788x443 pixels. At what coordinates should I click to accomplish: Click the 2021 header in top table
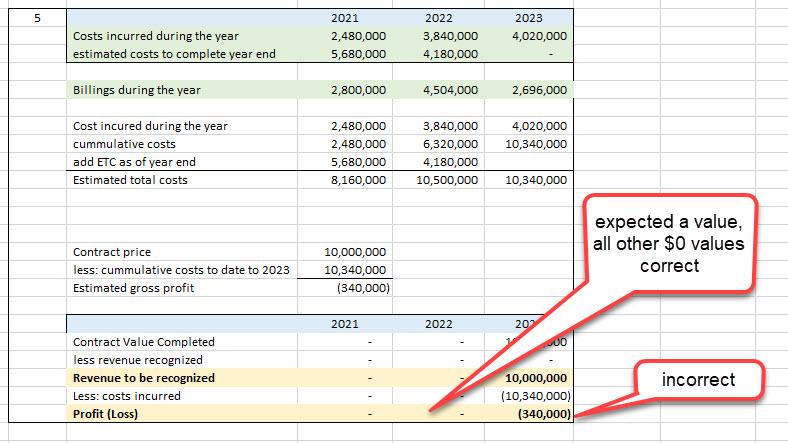coord(345,18)
